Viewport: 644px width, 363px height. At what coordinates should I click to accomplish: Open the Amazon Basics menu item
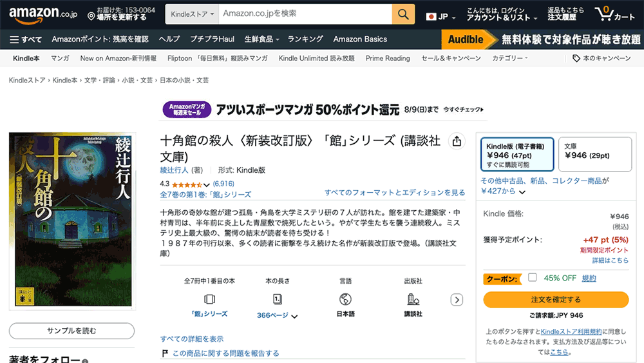[360, 39]
